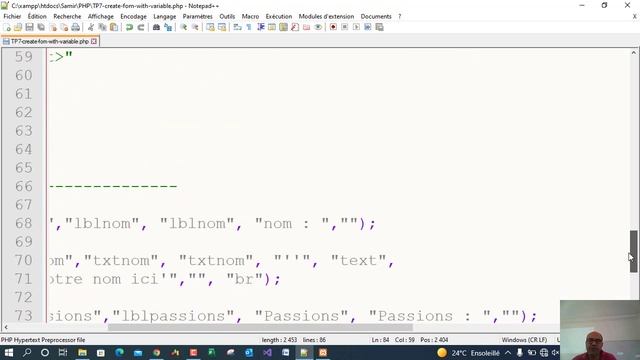Create a new file with the New toolbar icon
Viewport: 640px width, 360px height.
[x=7, y=27]
